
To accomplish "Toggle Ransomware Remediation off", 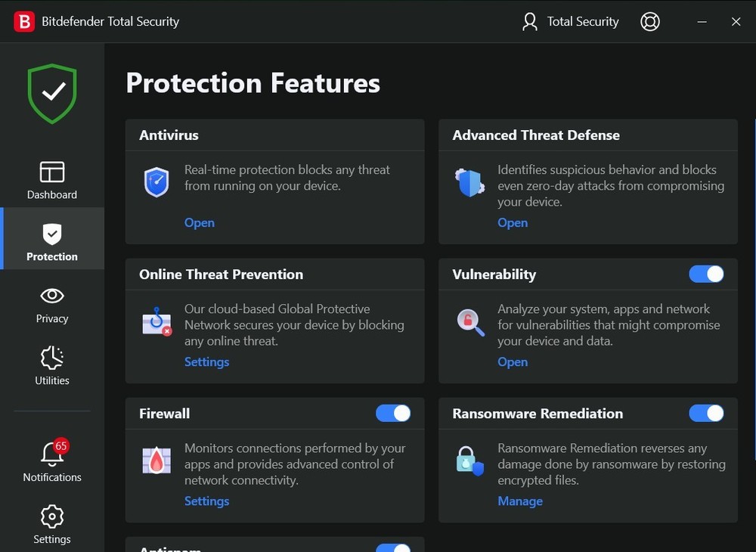I will [x=707, y=413].
